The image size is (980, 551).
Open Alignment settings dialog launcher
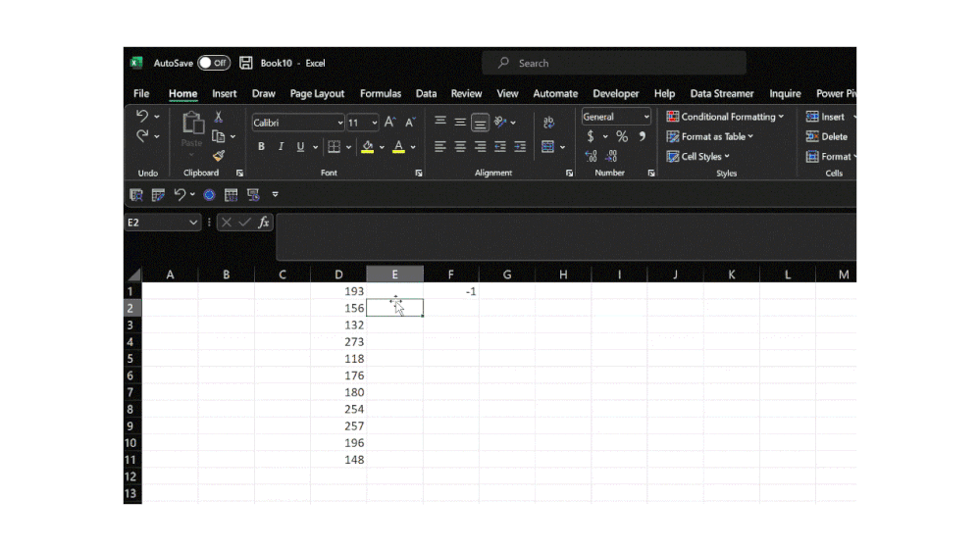[569, 174]
